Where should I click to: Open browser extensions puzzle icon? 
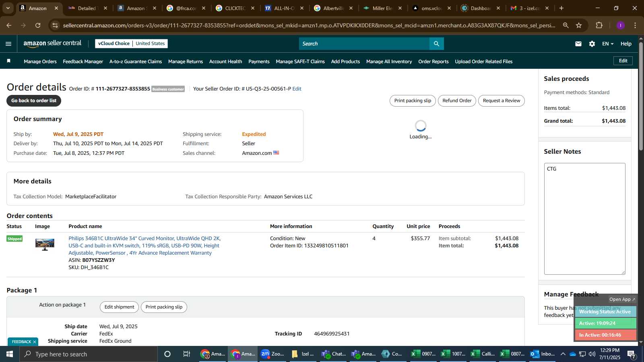599,25
